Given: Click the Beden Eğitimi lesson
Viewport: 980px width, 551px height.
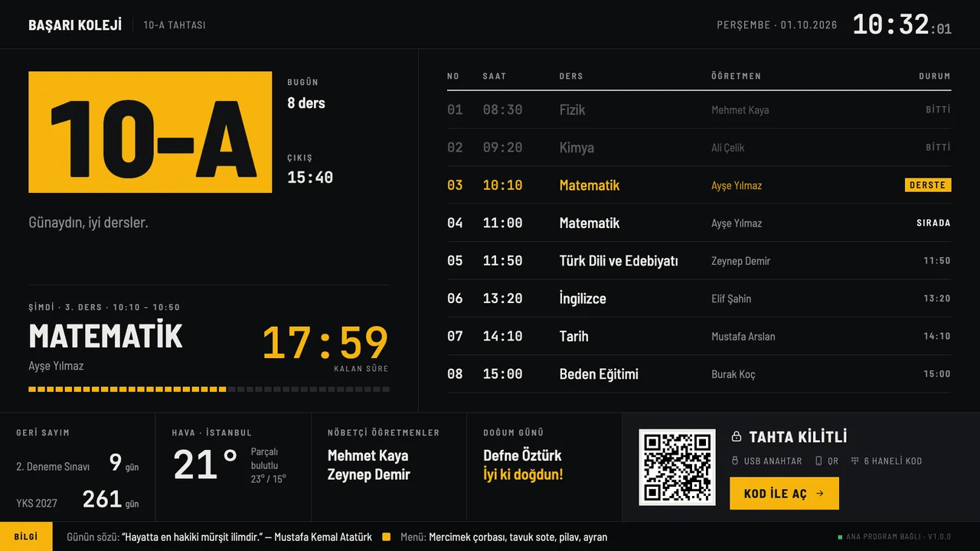Looking at the screenshot, I should pos(599,374).
